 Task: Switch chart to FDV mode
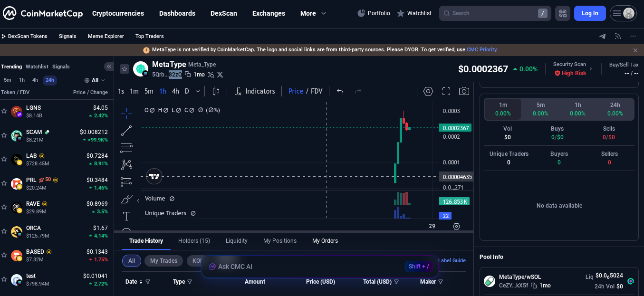tap(317, 91)
